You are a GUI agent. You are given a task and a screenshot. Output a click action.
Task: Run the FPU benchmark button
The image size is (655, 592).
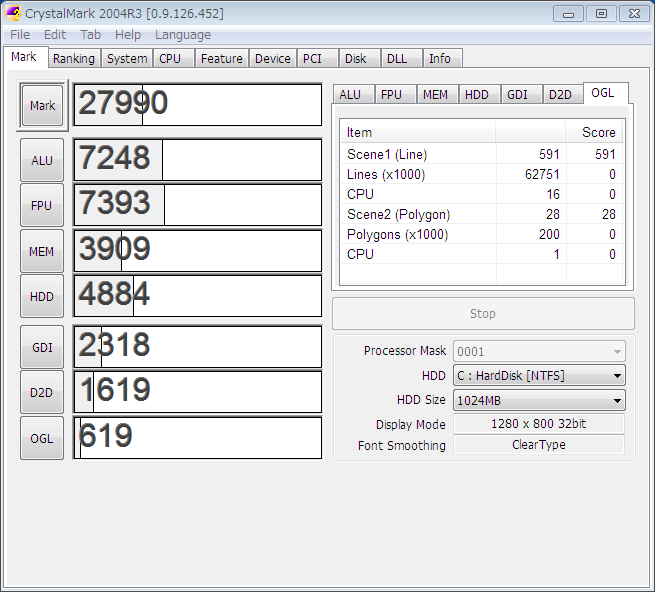[x=42, y=206]
